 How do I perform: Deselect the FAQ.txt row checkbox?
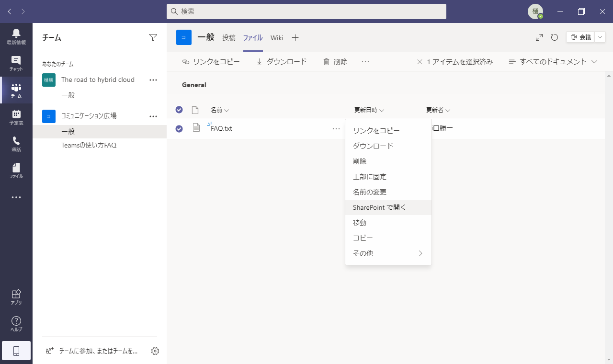point(179,128)
